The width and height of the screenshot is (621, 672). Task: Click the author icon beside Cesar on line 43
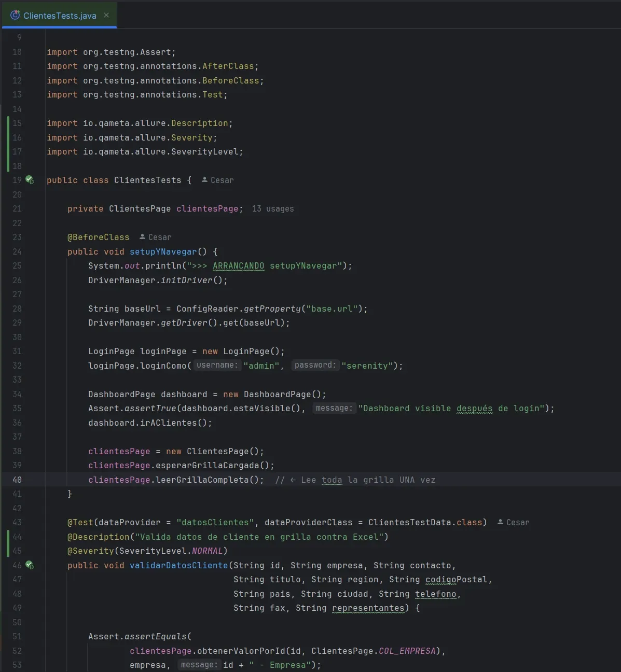point(499,522)
